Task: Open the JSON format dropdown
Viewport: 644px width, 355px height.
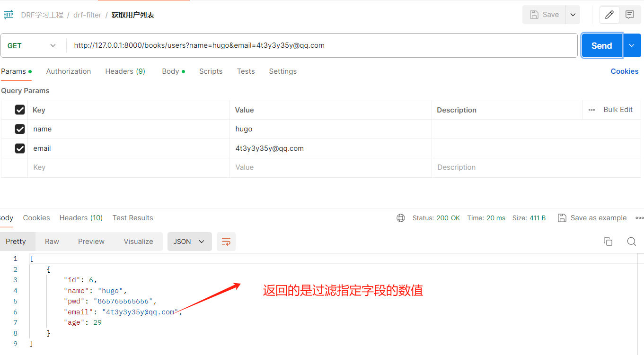Action: 189,242
